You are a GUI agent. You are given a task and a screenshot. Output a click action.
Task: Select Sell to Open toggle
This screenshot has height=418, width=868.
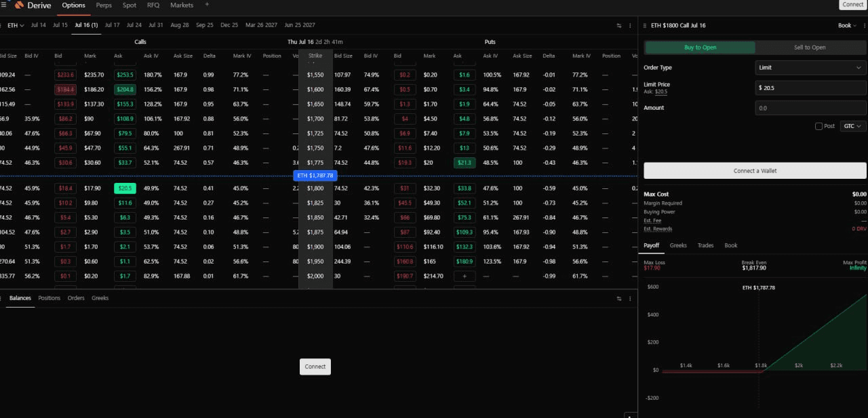[810, 47]
